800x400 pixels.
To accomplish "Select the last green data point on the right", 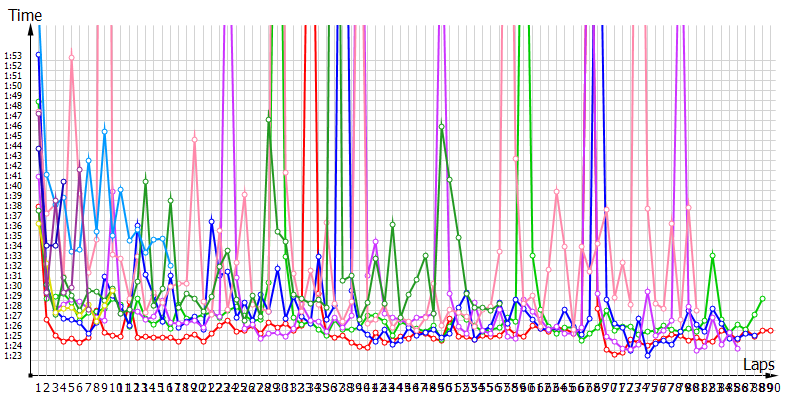I will click(x=762, y=299).
